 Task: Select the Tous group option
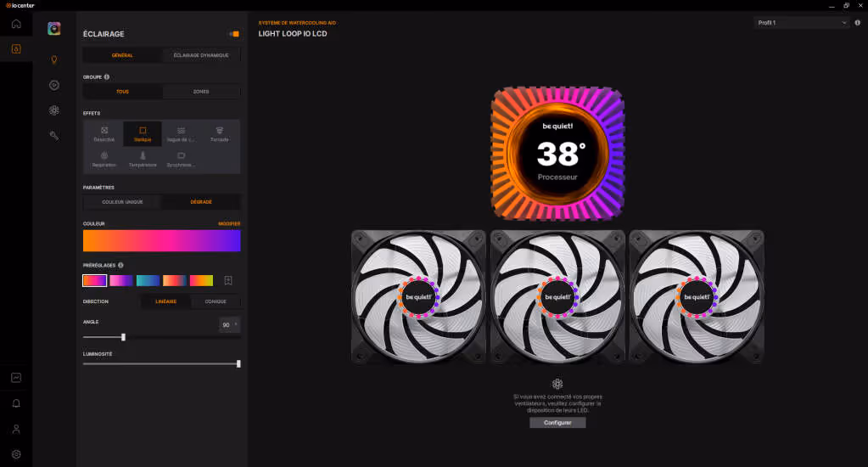122,92
